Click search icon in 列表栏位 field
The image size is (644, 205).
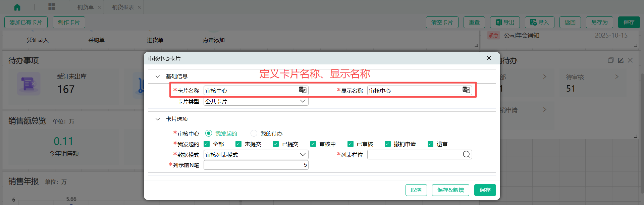[466, 154]
